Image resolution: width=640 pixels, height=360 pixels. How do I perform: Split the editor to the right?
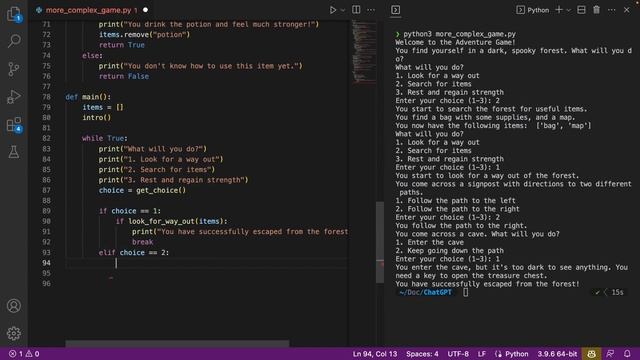click(x=356, y=10)
